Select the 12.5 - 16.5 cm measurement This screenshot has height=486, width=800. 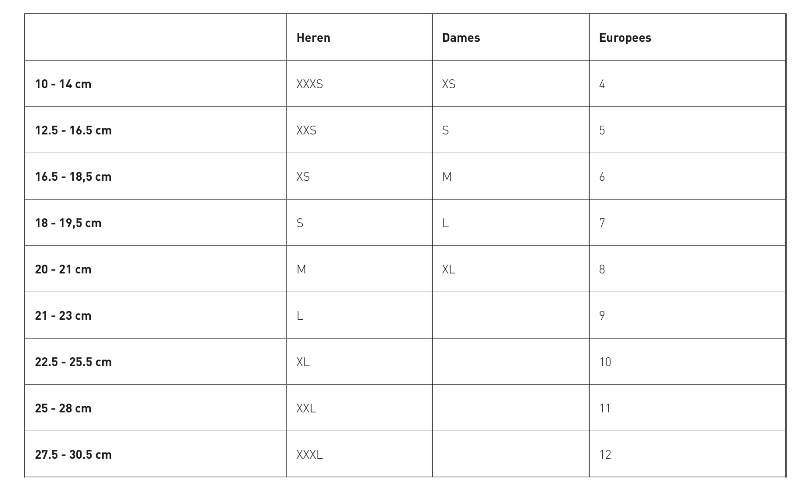pyautogui.click(x=73, y=130)
